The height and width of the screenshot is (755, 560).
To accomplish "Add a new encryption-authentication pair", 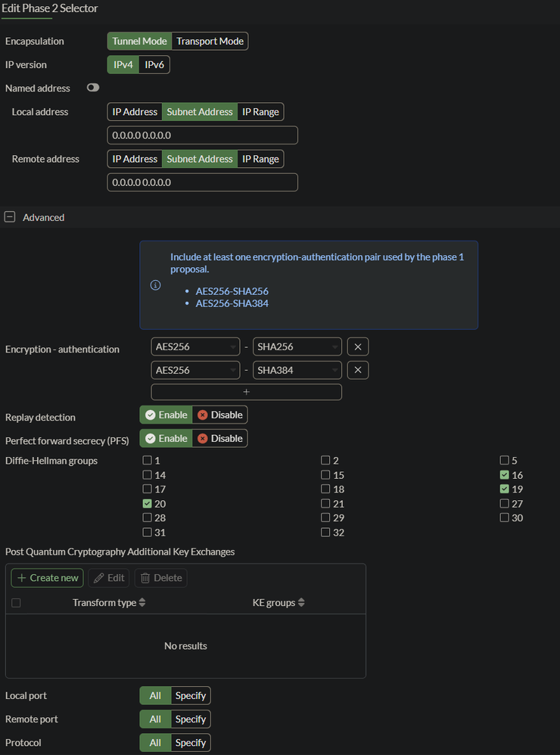I will click(x=246, y=392).
